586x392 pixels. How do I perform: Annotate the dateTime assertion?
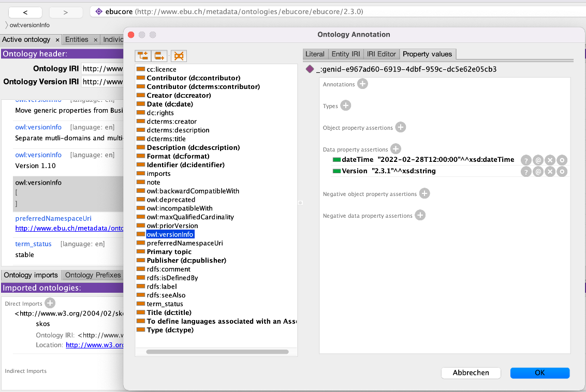[x=538, y=160]
